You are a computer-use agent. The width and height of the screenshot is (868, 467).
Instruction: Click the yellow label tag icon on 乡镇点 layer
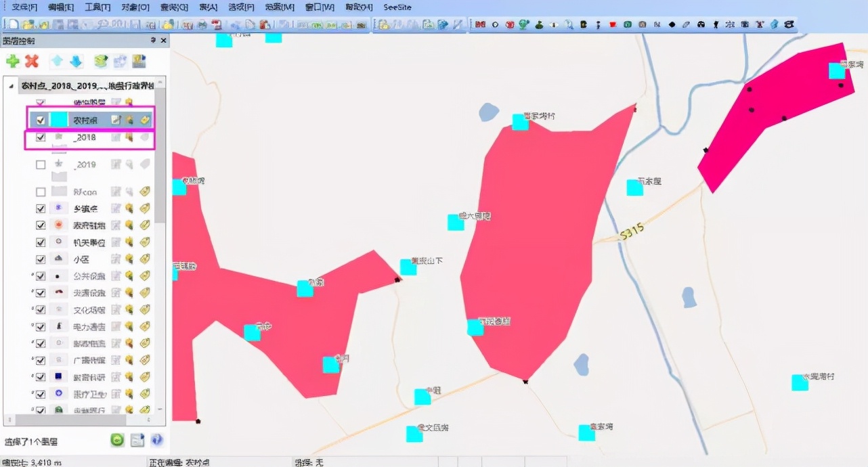point(145,208)
